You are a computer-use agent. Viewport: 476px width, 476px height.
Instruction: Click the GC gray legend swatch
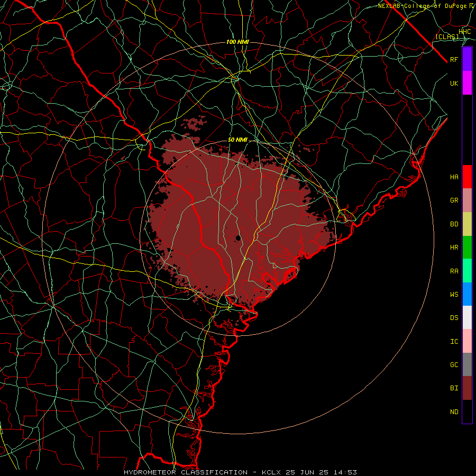(467, 364)
